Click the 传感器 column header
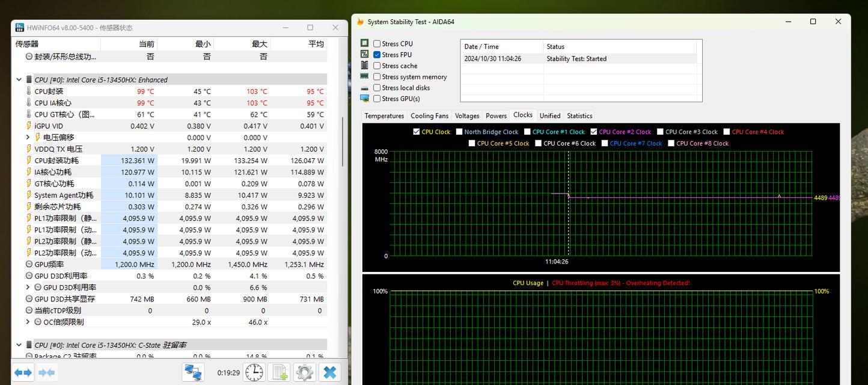Viewport: 868px width, 385px height. click(57, 44)
